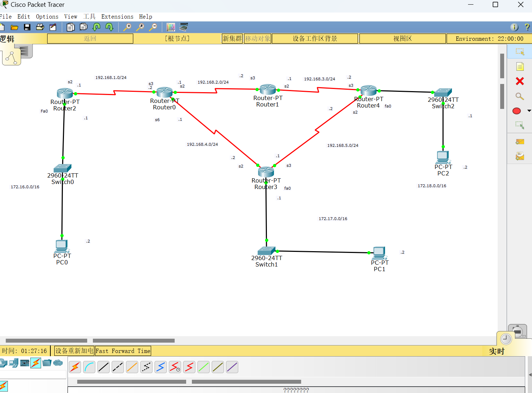Click the Copy documents icon
Screen dimensions: 532x393
71,27
